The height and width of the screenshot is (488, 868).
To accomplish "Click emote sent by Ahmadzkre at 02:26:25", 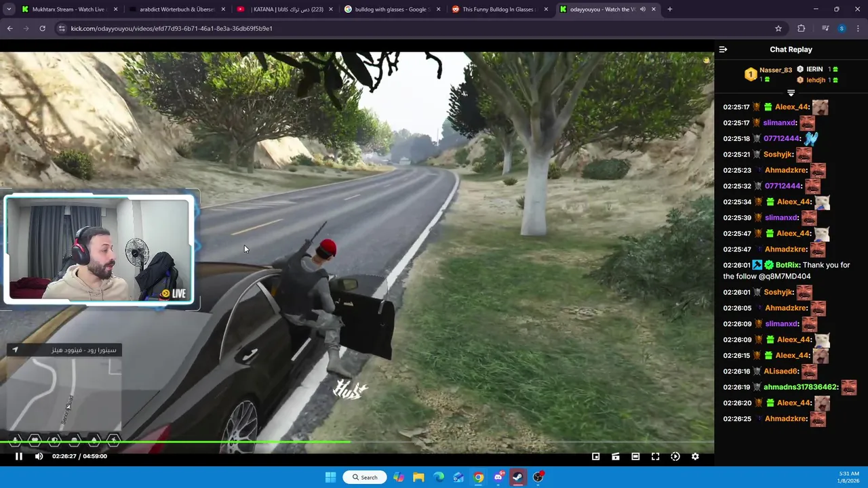I will pos(818,420).
